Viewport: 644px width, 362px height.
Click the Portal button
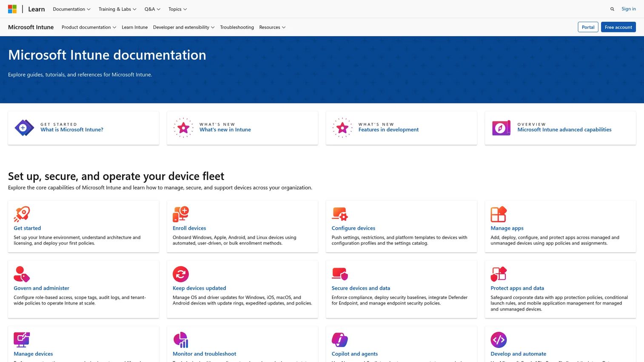click(x=588, y=27)
